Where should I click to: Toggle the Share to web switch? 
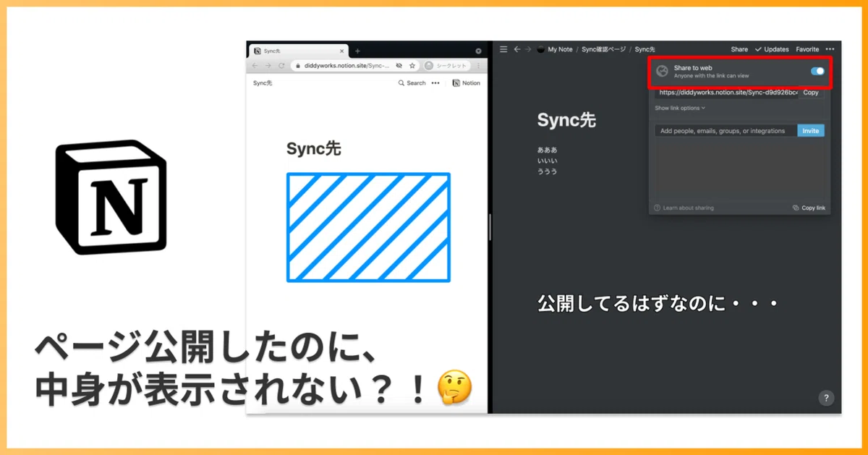(x=817, y=71)
